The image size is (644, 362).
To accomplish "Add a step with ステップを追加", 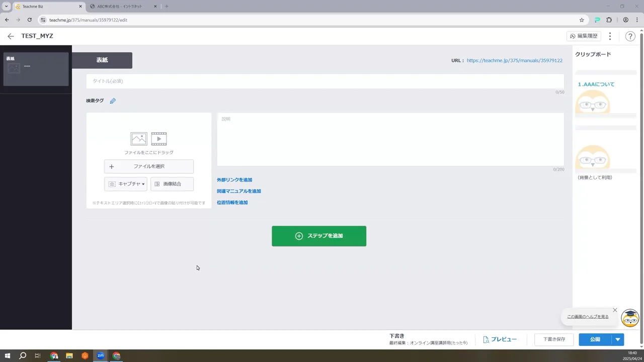I will click(x=319, y=236).
